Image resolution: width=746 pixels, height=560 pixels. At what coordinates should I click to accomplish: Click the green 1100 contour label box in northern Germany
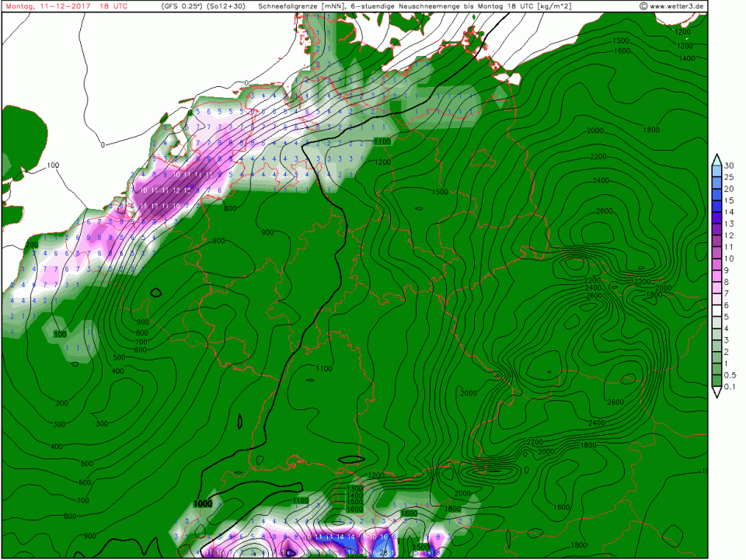(x=382, y=141)
